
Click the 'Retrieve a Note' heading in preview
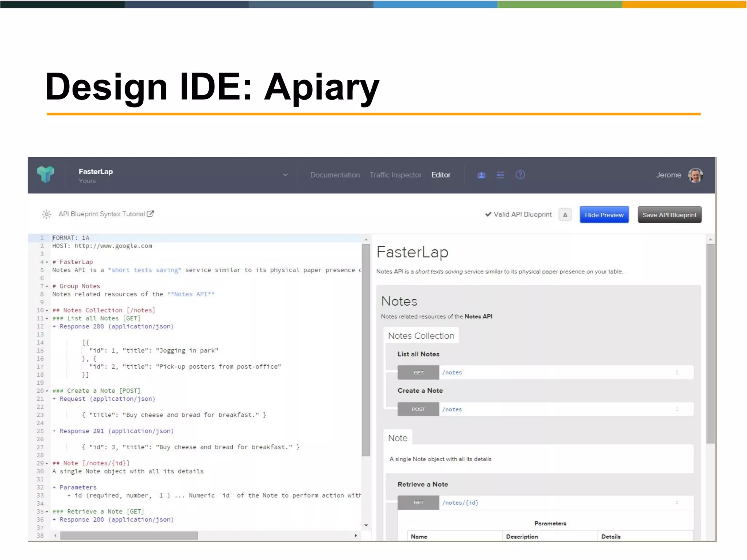[x=423, y=484]
